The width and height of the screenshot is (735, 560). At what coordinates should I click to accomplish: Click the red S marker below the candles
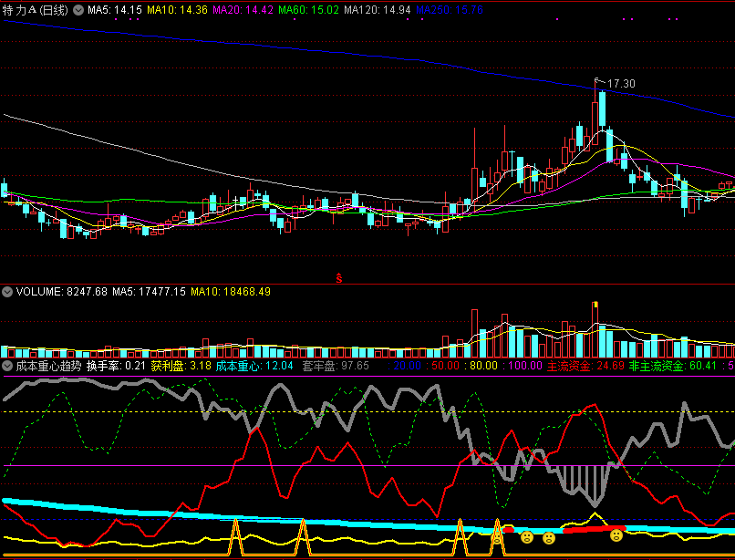click(x=339, y=278)
